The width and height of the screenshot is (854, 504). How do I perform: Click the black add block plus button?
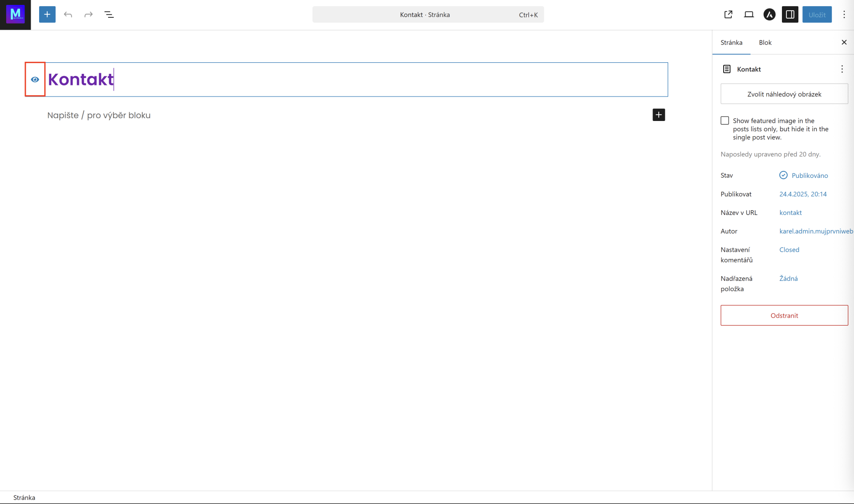(x=658, y=115)
